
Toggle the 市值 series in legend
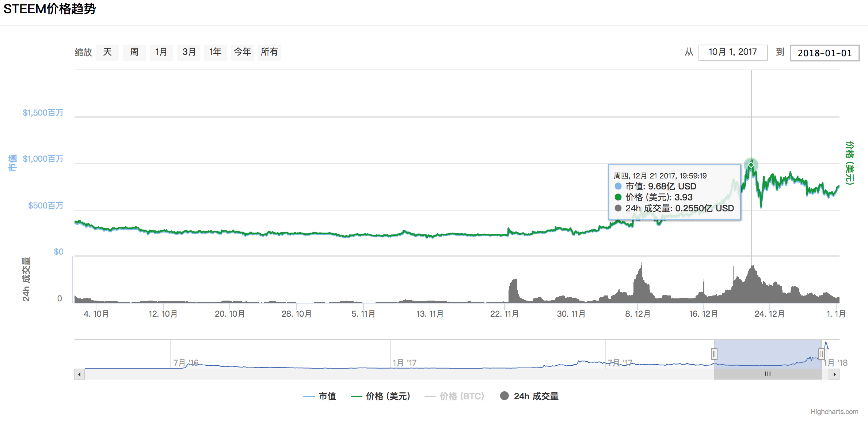320,396
